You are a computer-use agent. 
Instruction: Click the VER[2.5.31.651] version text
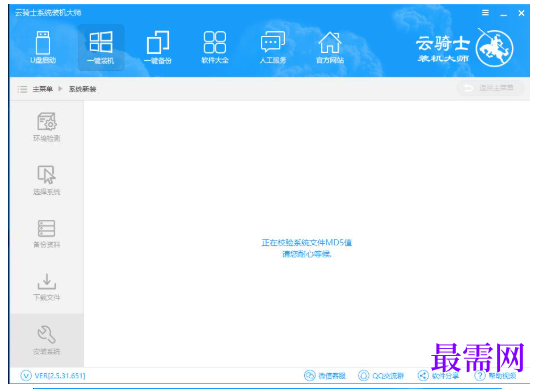click(x=60, y=375)
